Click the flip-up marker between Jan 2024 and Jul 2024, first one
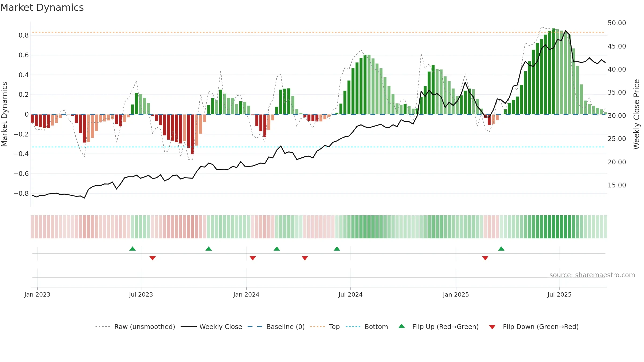The height and width of the screenshot is (362, 644). coord(277,249)
